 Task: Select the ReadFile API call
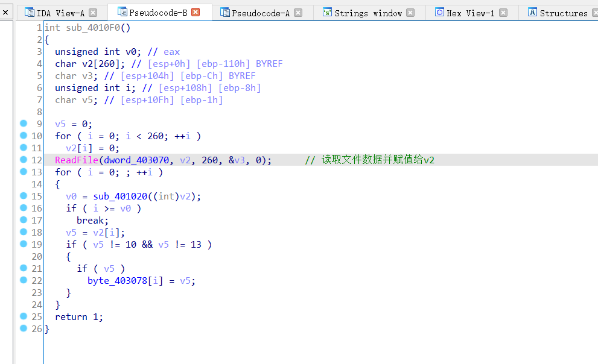(x=72, y=160)
